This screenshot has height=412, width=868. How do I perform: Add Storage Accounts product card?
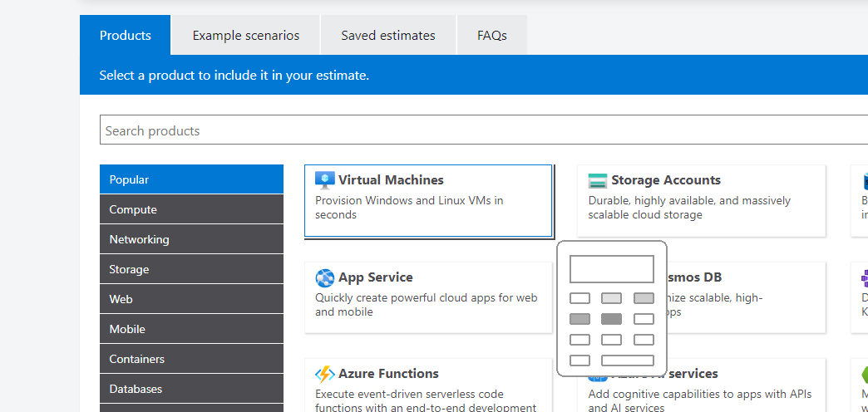pyautogui.click(x=702, y=200)
